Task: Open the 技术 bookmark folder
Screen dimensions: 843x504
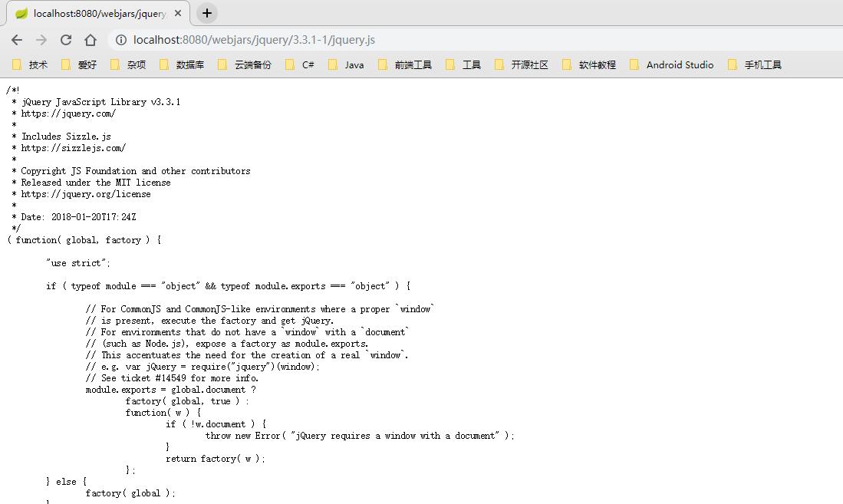Action: [x=30, y=64]
